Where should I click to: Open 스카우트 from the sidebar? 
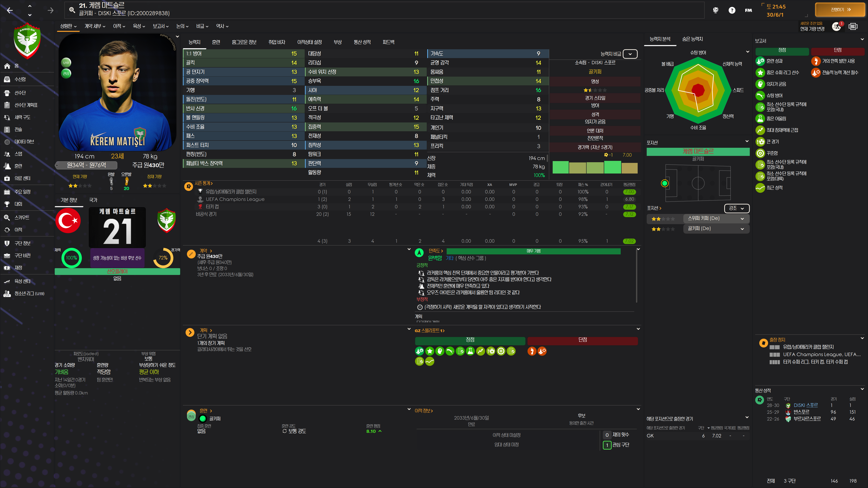(21, 218)
